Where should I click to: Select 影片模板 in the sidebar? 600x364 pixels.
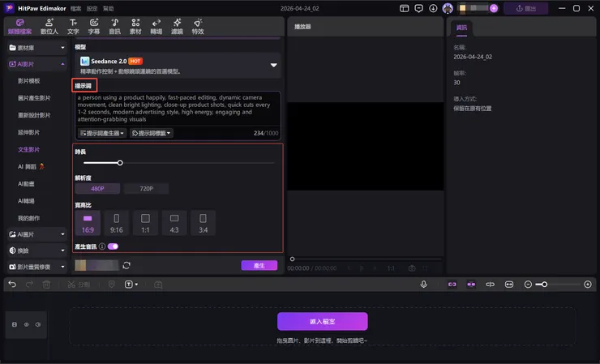click(28, 81)
